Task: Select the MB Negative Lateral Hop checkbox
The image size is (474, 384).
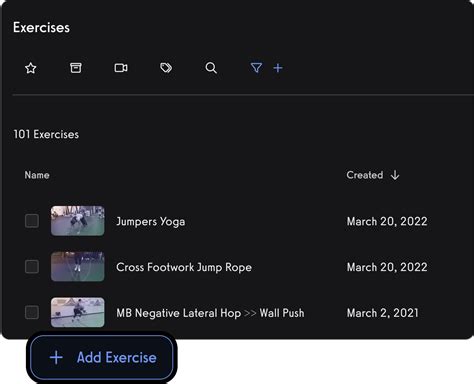Action: (32, 312)
